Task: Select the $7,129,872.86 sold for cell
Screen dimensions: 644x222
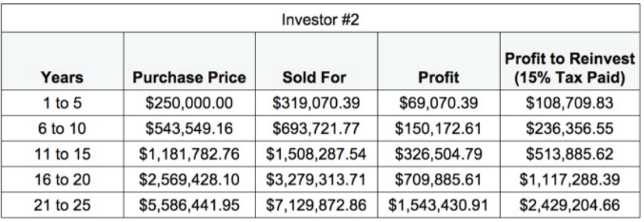Action: click(316, 205)
